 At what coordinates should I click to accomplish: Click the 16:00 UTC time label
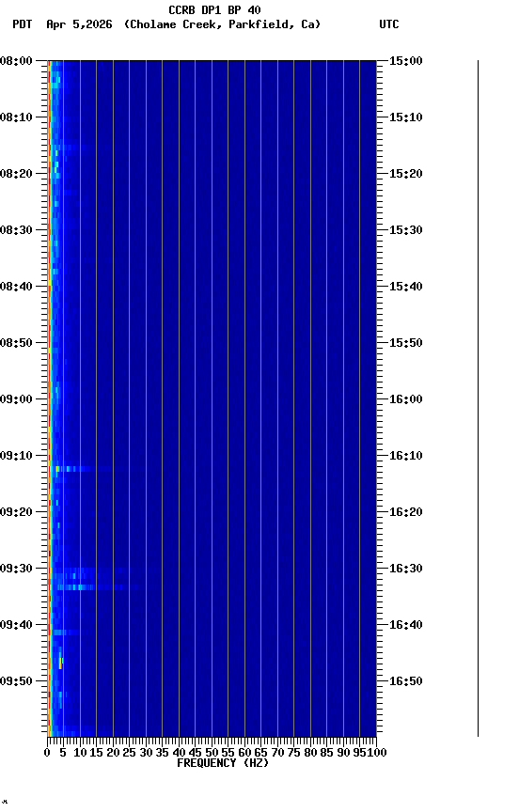(406, 399)
